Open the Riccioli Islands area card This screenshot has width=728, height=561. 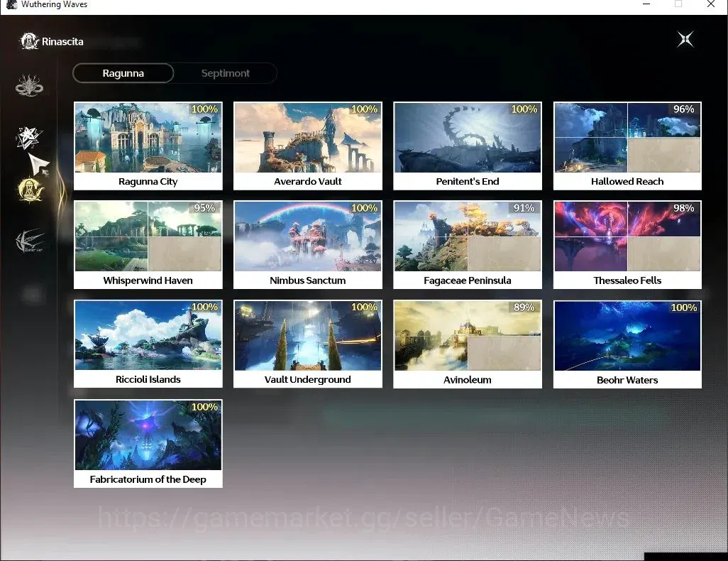pyautogui.click(x=148, y=344)
